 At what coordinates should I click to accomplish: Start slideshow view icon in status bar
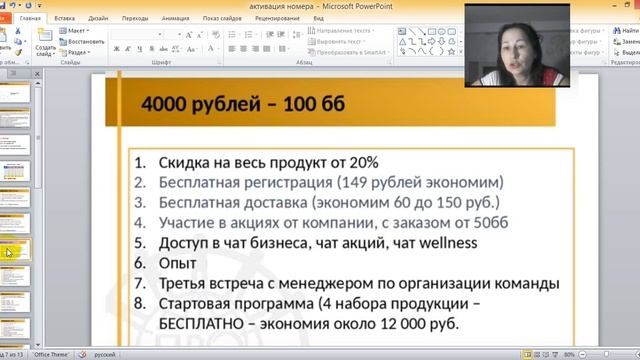tap(555, 355)
